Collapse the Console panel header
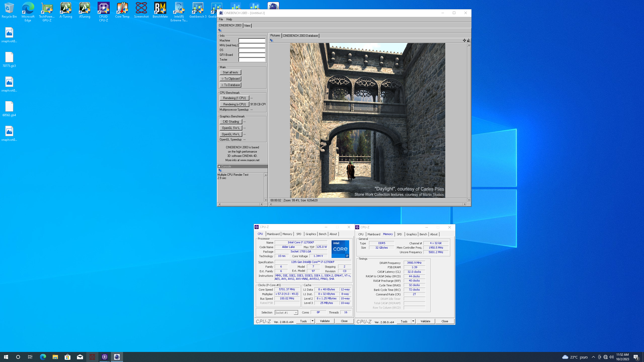644x362 pixels. 219,166
